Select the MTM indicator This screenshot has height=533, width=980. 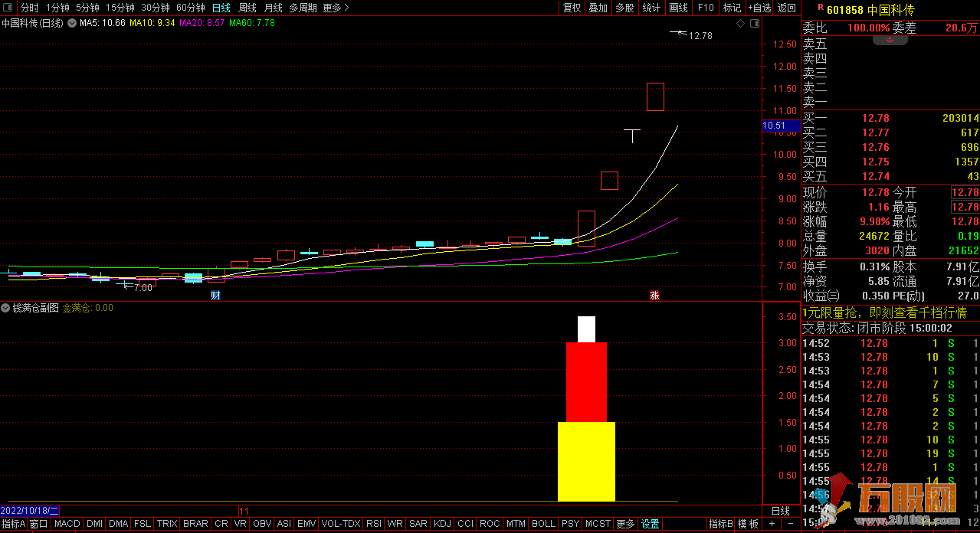pos(516,524)
